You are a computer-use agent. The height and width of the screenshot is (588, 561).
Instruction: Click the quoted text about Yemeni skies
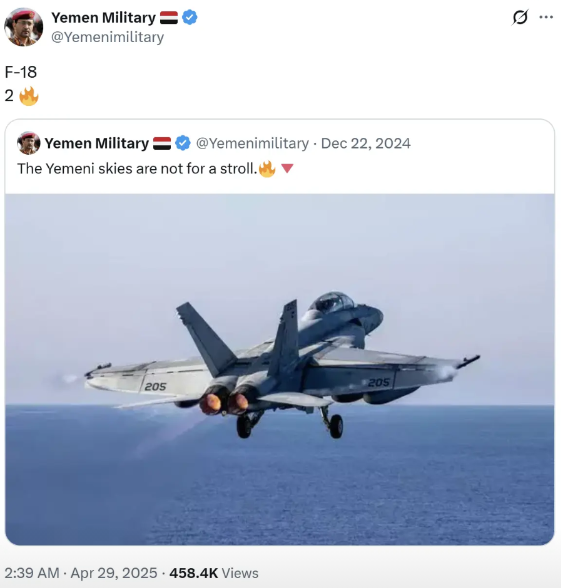(x=137, y=169)
